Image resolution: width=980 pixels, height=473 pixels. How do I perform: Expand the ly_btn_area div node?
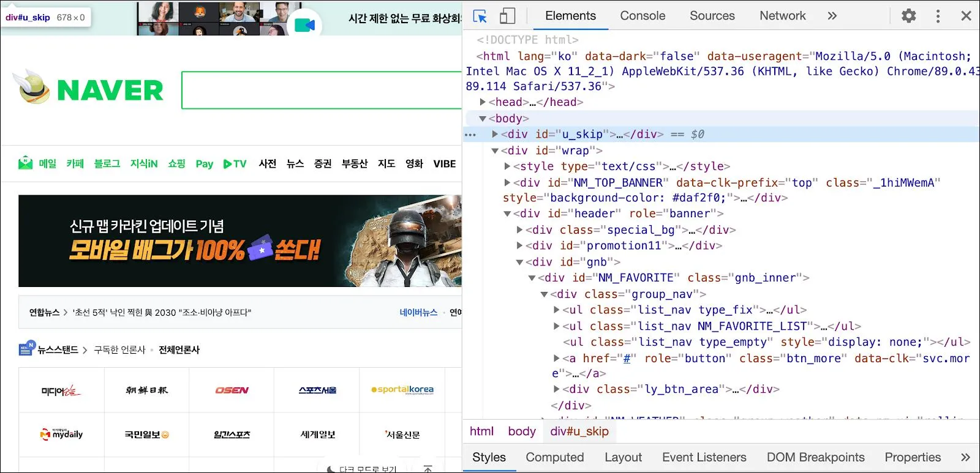pos(556,389)
